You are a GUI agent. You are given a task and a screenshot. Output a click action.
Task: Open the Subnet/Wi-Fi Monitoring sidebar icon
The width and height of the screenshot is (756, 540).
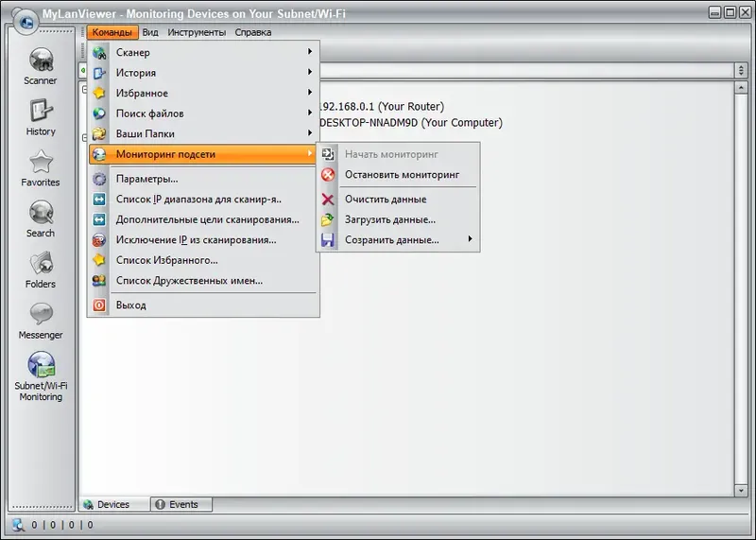(x=41, y=365)
